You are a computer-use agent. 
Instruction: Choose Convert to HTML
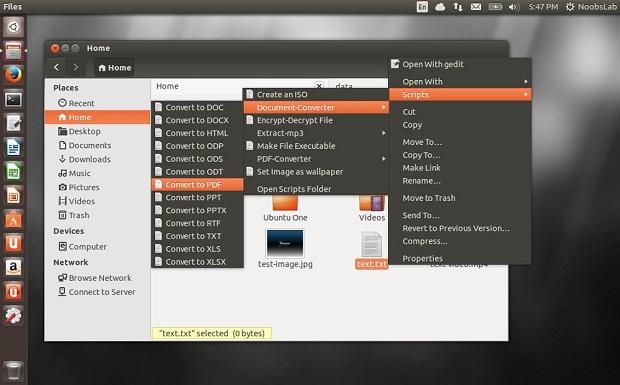[x=197, y=133]
